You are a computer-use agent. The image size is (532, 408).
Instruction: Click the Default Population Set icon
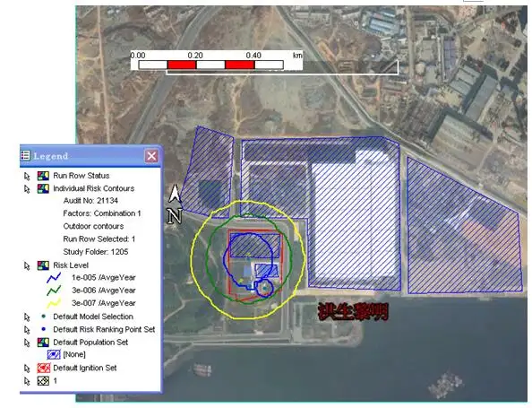[x=43, y=343]
